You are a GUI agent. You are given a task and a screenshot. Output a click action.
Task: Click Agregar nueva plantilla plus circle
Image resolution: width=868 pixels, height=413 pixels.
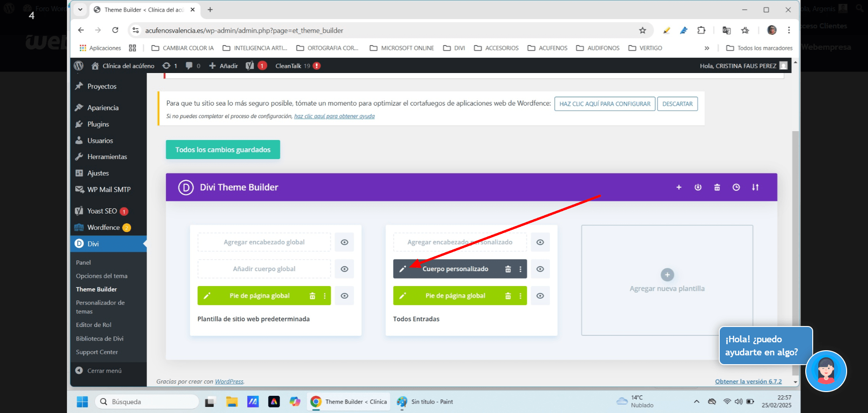[667, 275]
